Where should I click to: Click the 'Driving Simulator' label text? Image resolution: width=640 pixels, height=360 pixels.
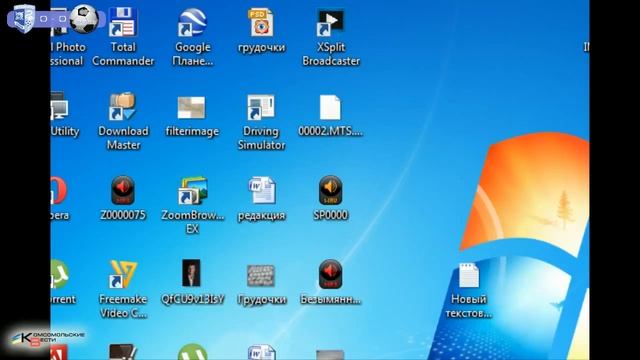(x=261, y=138)
